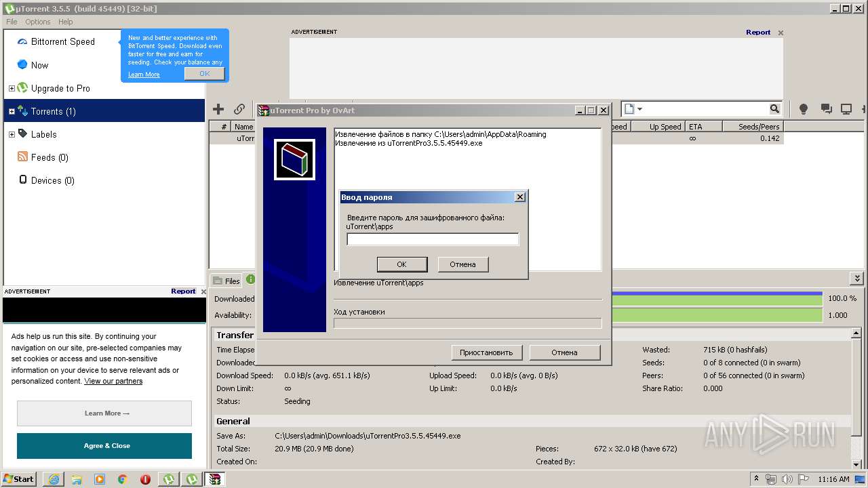Click the 11:16 AM taskbar clock
868x488 pixels.
(833, 479)
